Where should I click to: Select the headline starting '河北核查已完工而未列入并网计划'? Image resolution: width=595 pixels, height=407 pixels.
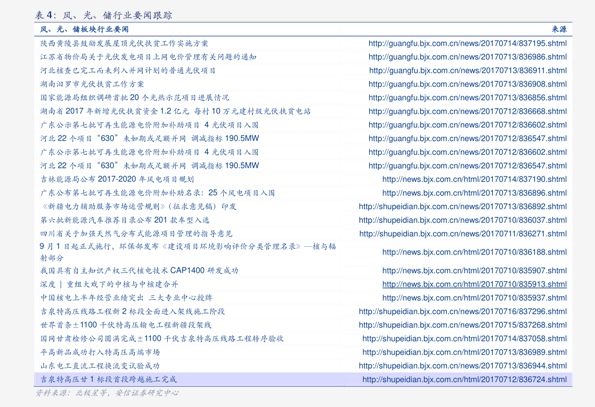click(128, 71)
